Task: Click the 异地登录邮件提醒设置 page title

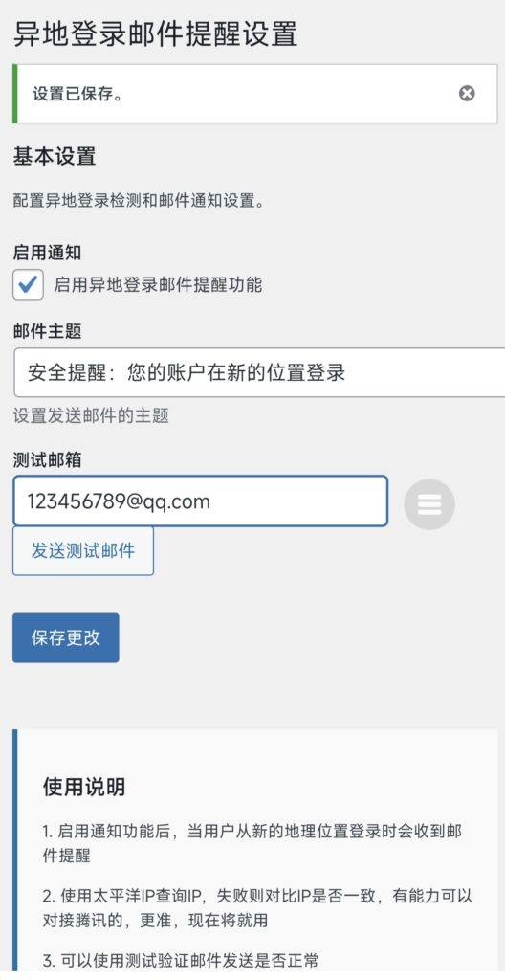Action: point(155,33)
